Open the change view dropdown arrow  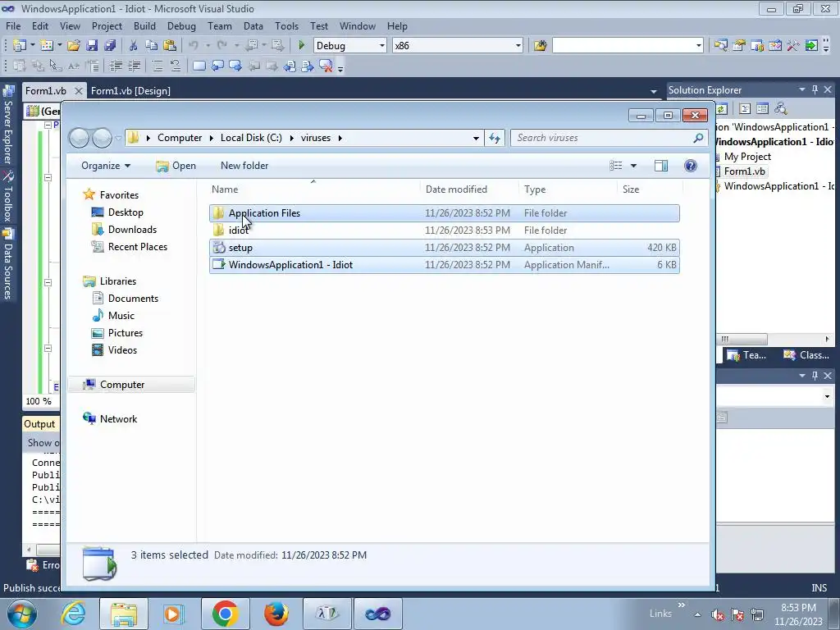tap(633, 166)
